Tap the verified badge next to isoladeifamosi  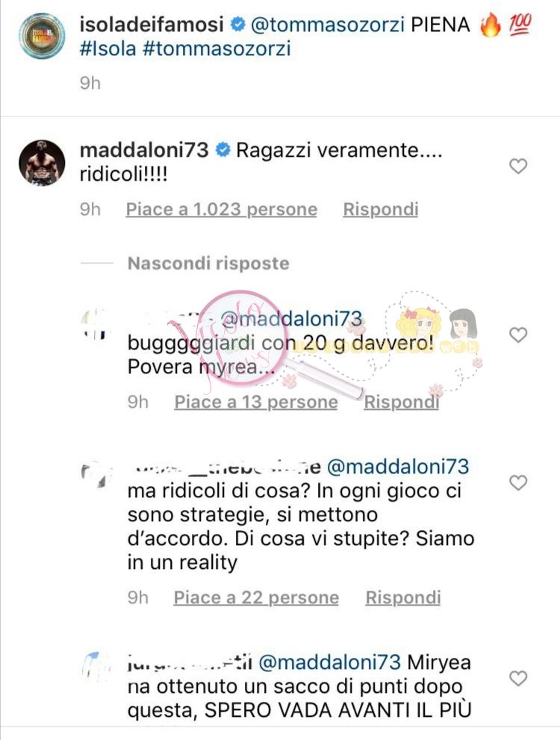[237, 25]
